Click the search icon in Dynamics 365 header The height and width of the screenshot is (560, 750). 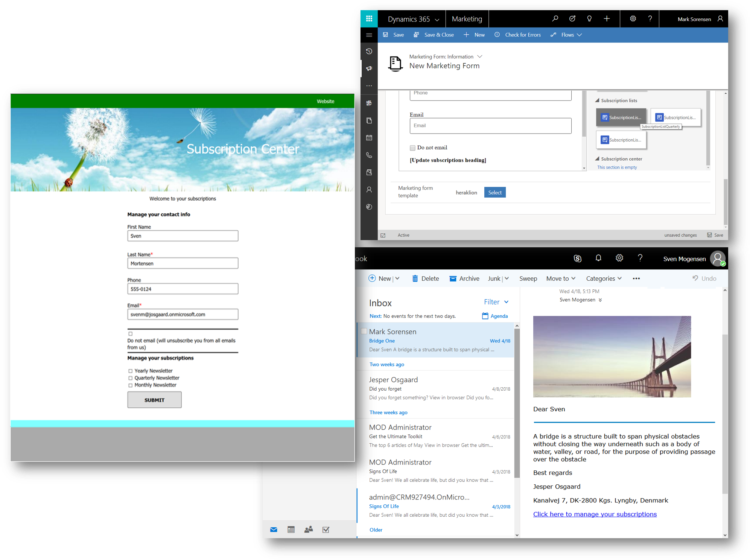pyautogui.click(x=555, y=18)
